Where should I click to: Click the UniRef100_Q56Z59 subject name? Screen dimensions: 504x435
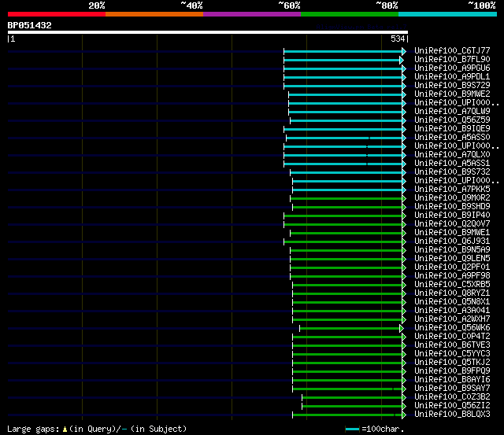[x=452, y=120]
